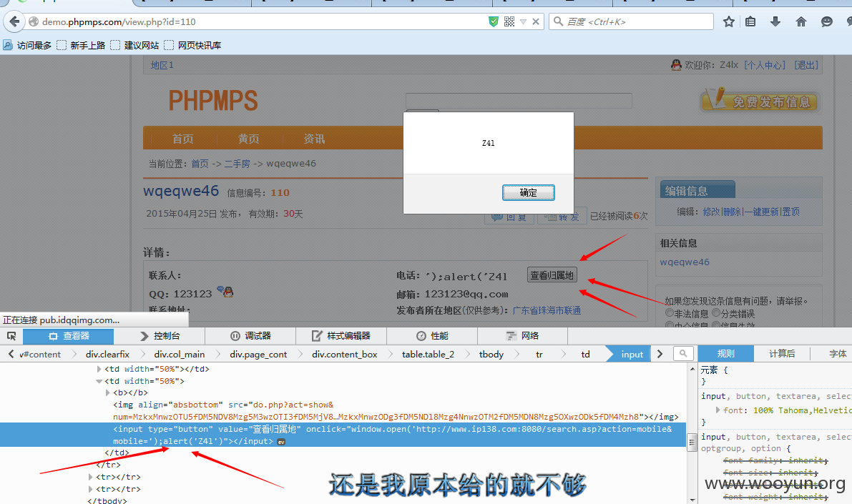
Task: Stop loading with the X button
Action: (536, 21)
